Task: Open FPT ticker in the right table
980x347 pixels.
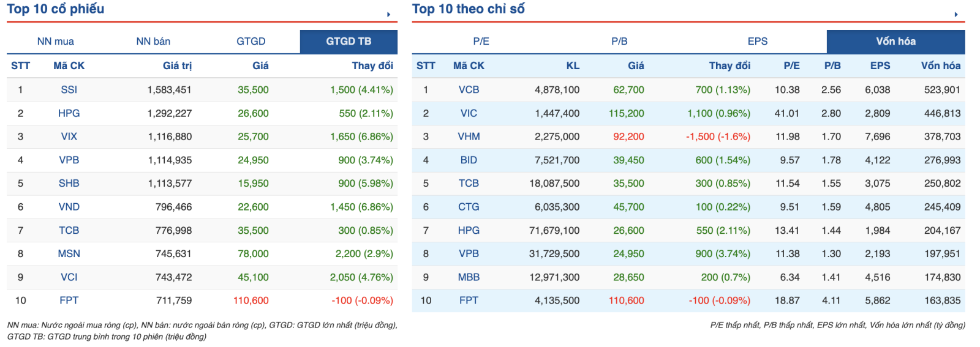Action: pyautogui.click(x=469, y=300)
